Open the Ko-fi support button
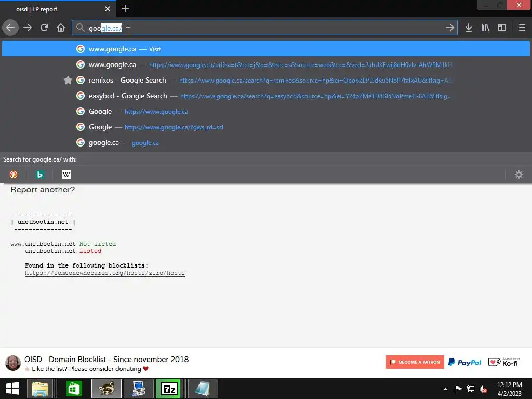532x399 pixels. [x=504, y=362]
